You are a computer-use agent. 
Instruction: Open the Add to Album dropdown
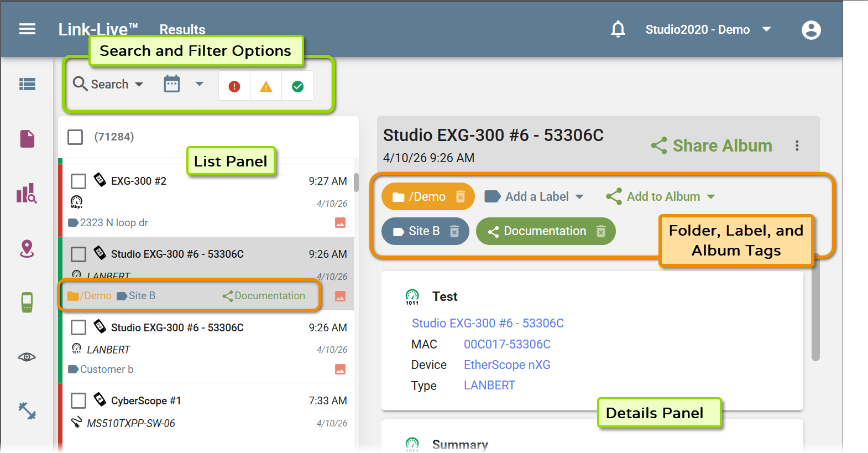pos(661,196)
